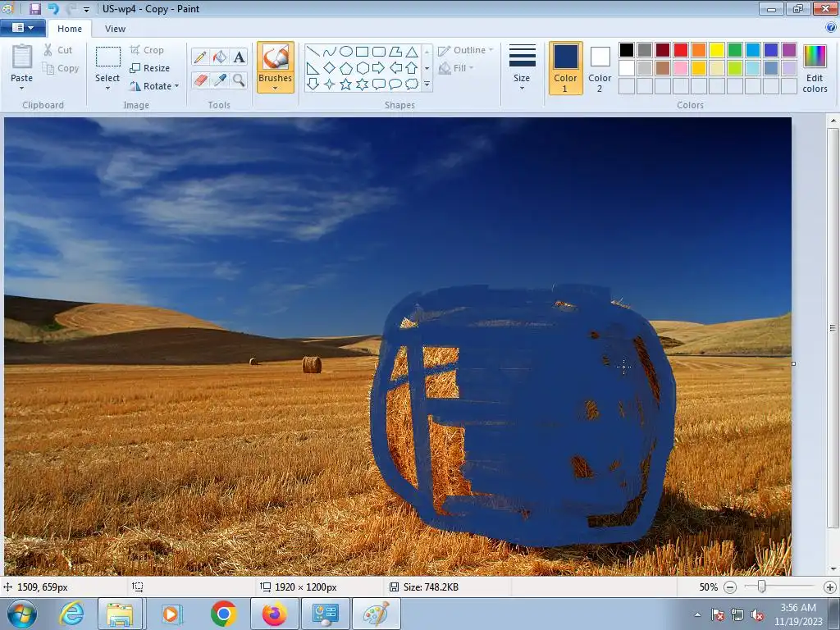Choose the Left arrow shape

[395, 68]
